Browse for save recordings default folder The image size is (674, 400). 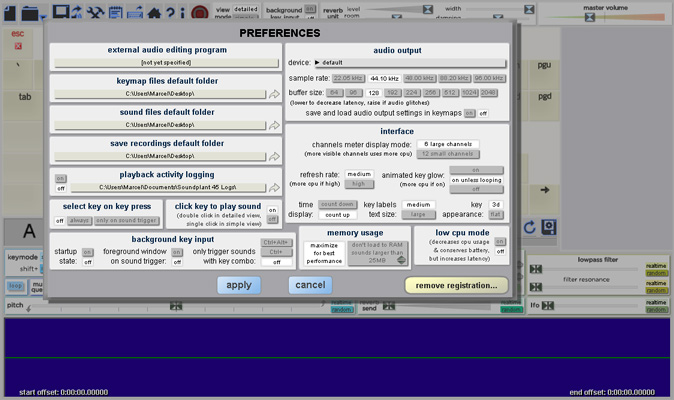tap(275, 156)
